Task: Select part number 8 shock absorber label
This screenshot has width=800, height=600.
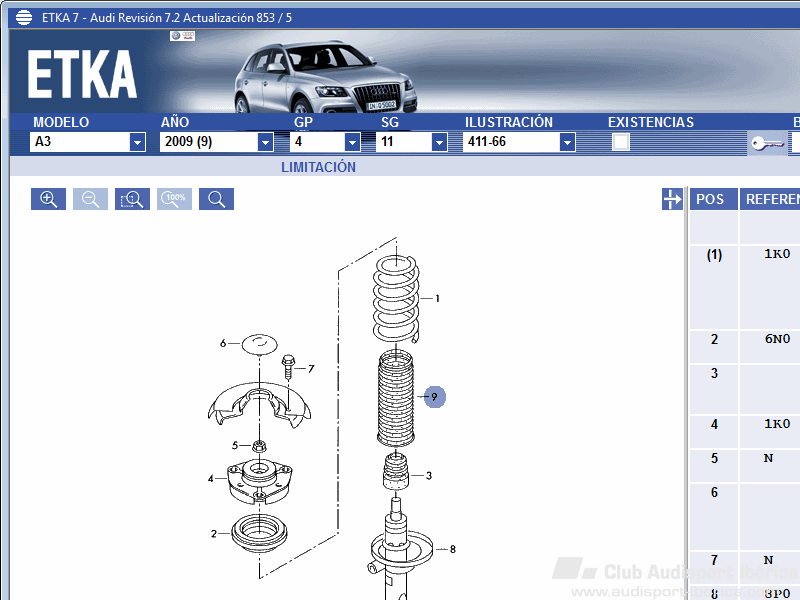Action: pos(453,549)
